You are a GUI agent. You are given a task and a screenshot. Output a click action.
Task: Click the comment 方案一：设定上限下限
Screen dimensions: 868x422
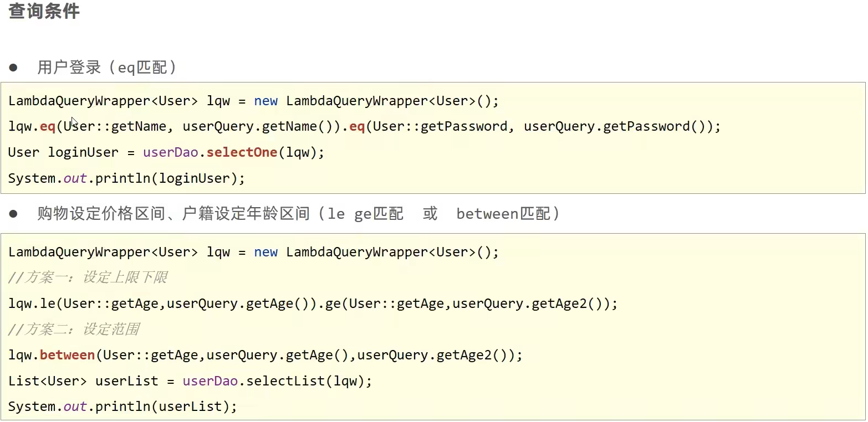pos(89,277)
